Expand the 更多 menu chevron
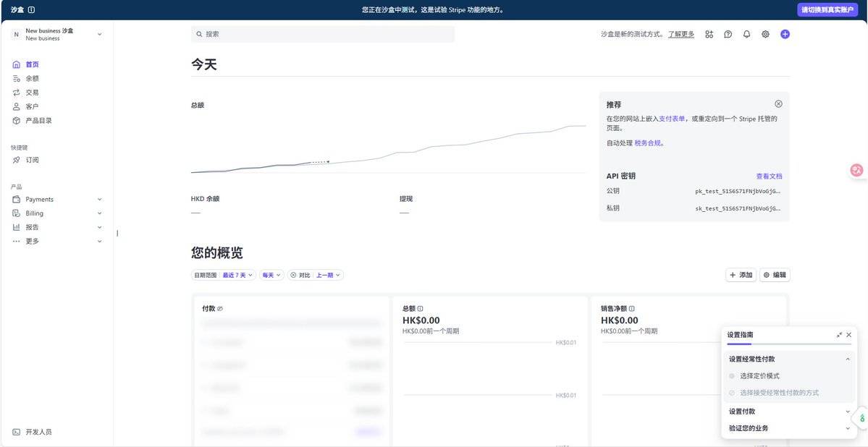This screenshot has width=868, height=447. [100, 241]
